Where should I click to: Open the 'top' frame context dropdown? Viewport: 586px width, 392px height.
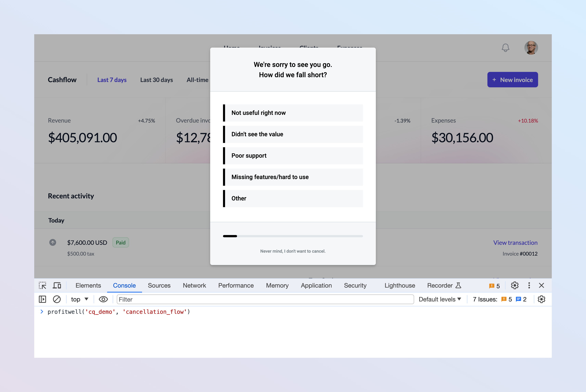tap(79, 299)
